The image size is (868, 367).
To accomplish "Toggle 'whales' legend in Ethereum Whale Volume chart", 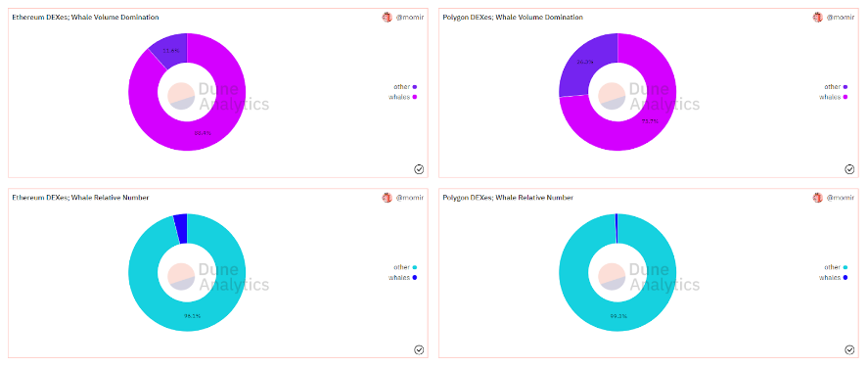I will click(x=403, y=97).
